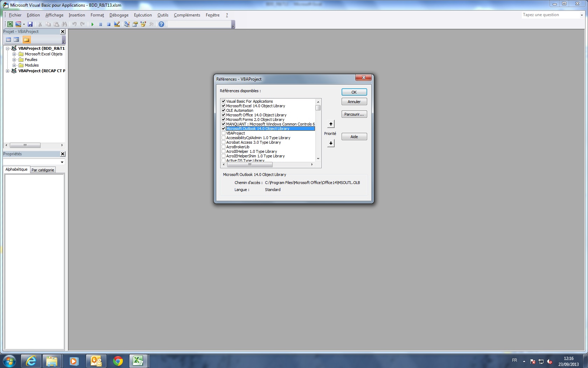
Task: Open Google Chrome from the taskbar
Action: click(118, 361)
